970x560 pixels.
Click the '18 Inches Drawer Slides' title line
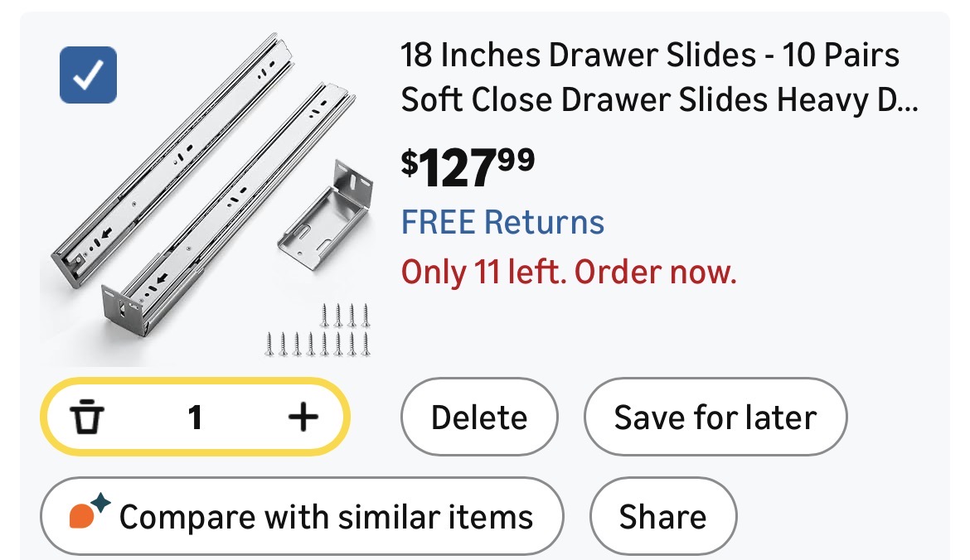pyautogui.click(x=650, y=56)
